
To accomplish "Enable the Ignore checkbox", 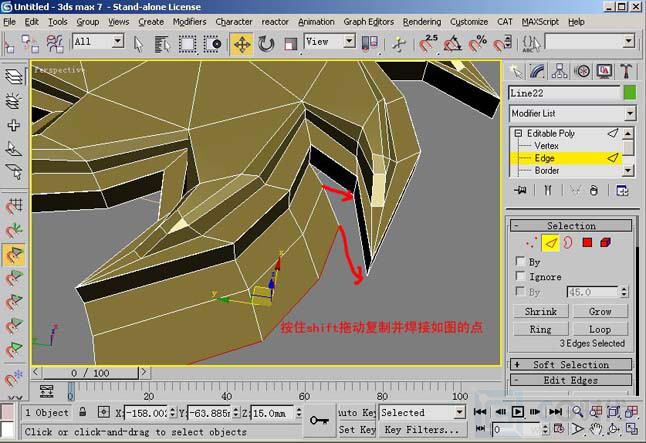I will [x=520, y=276].
